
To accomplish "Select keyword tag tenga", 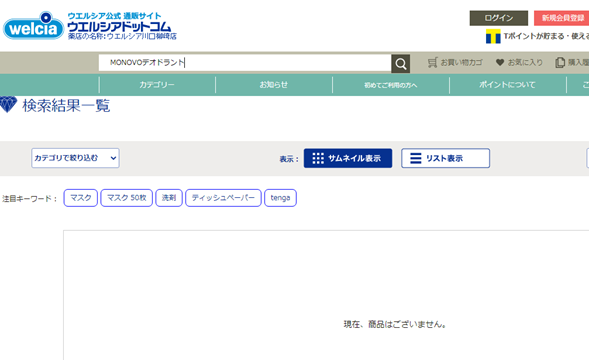I will [x=280, y=198].
